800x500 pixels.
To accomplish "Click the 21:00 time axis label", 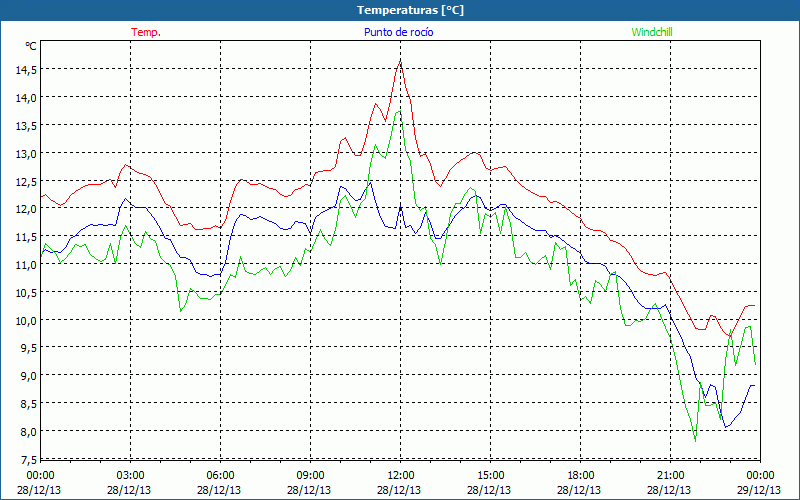I will (x=670, y=475).
